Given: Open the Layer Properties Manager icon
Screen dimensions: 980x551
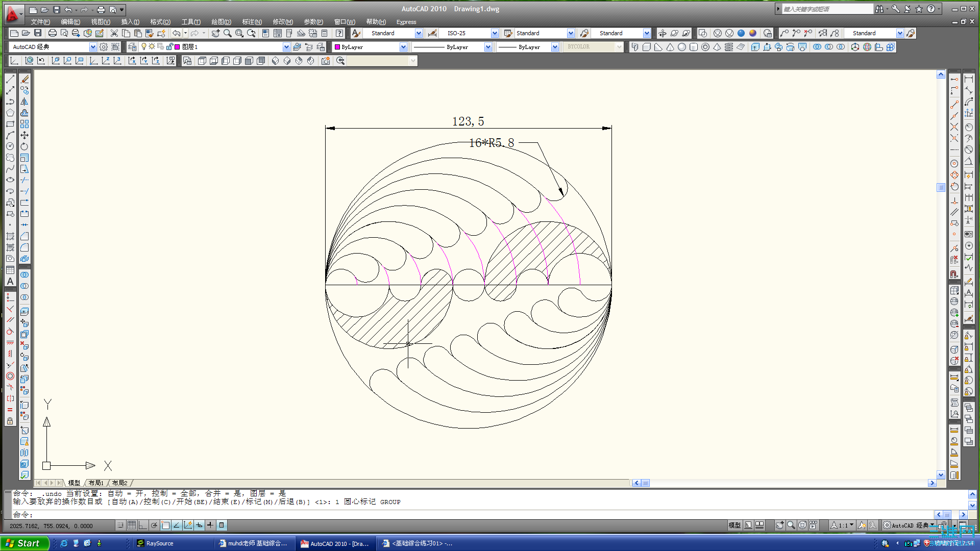Looking at the screenshot, I should [132, 47].
